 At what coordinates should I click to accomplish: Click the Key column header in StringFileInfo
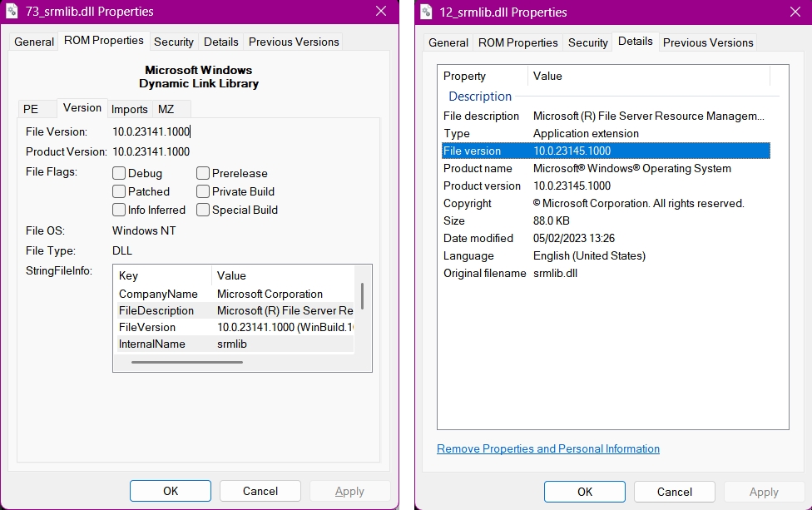tap(162, 275)
